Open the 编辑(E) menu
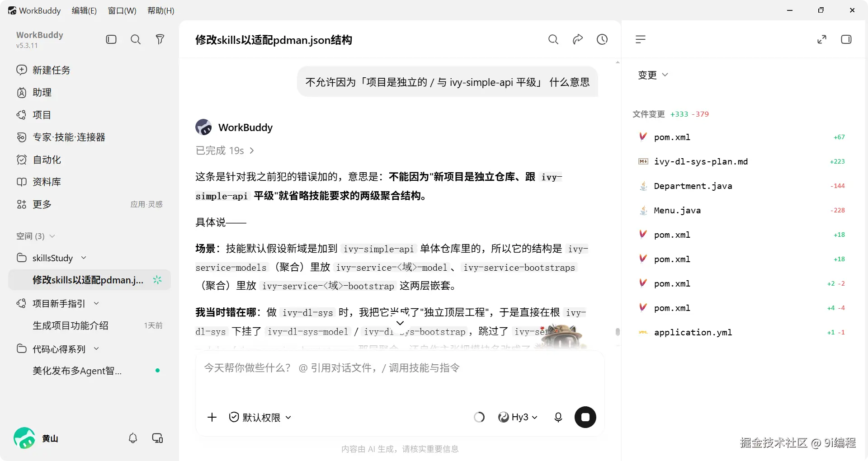 [84, 10]
